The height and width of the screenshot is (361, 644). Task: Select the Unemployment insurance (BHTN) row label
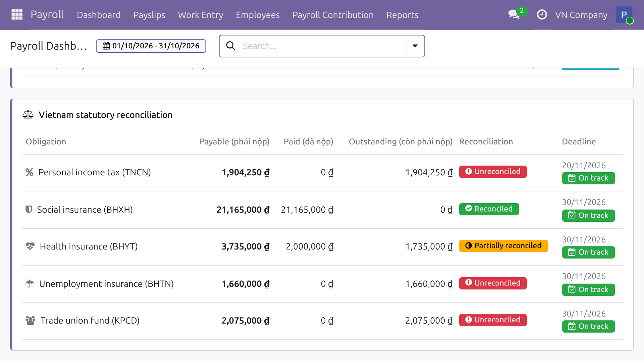pos(106,284)
